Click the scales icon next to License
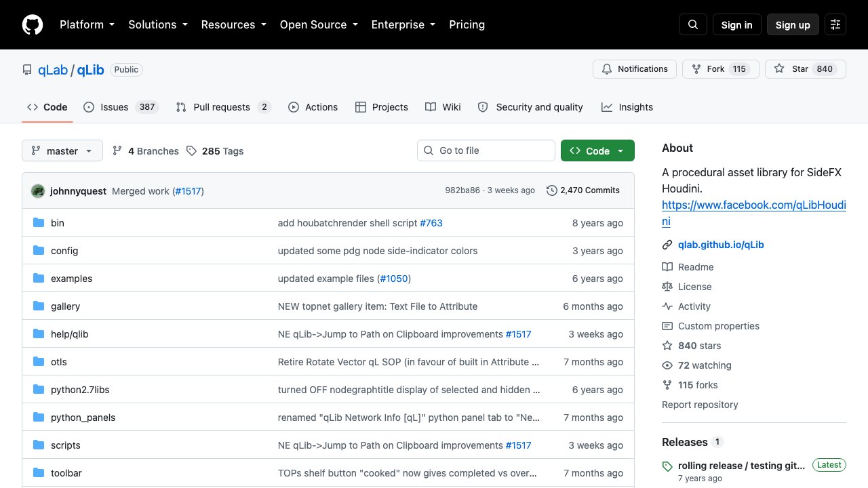 click(667, 287)
